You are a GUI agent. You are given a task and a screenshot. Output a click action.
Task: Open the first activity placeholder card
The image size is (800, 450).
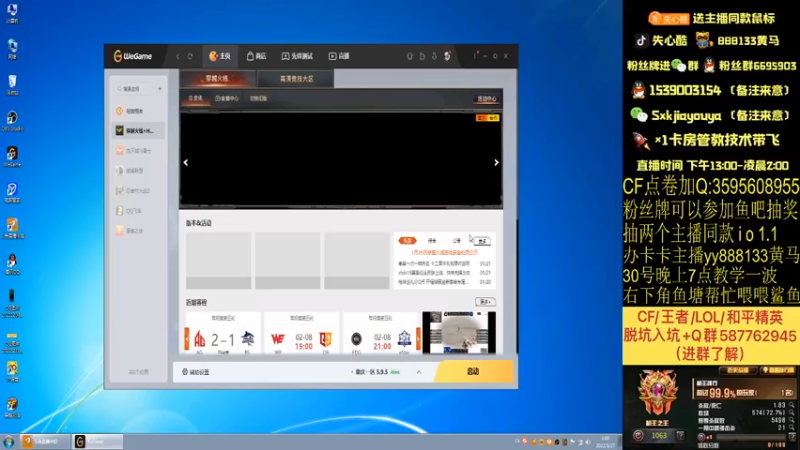pyautogui.click(x=218, y=261)
